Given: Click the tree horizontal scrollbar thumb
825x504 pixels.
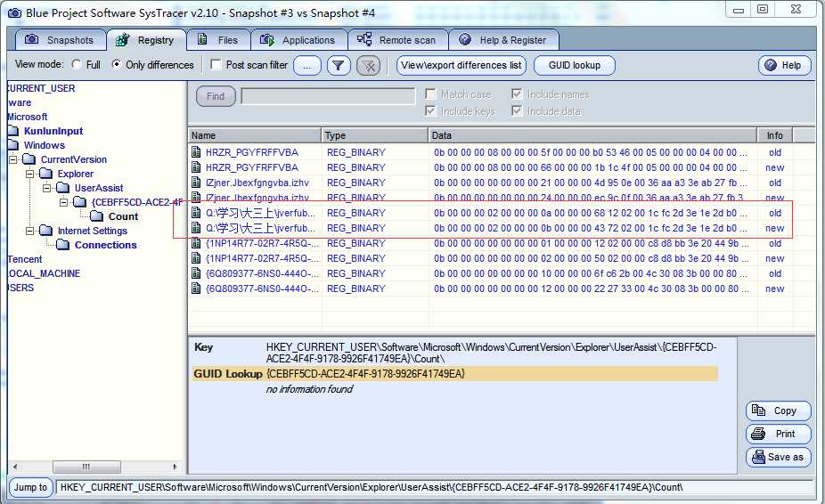Looking at the screenshot, I should click(x=86, y=467).
